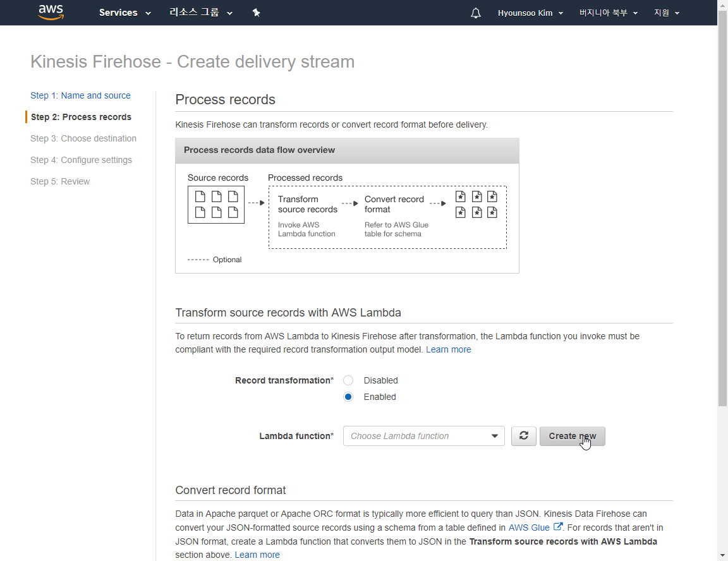Open the Choose Lambda function dropdown

tap(424, 436)
